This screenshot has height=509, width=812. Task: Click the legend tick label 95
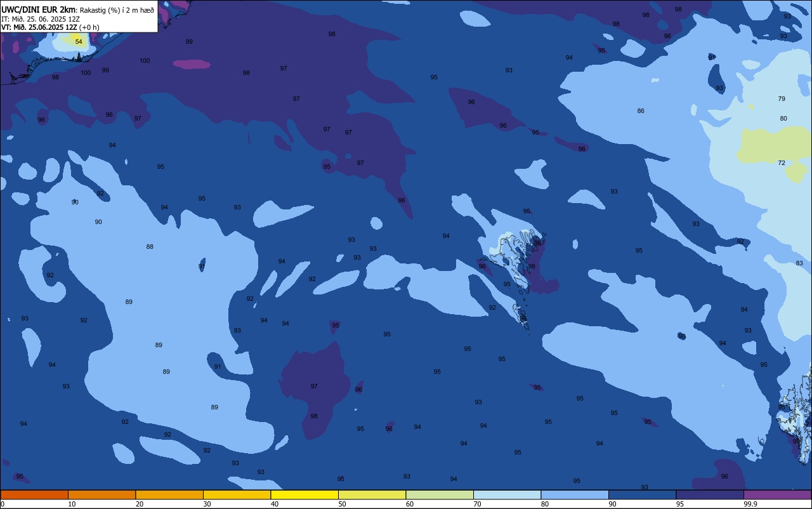click(x=680, y=504)
